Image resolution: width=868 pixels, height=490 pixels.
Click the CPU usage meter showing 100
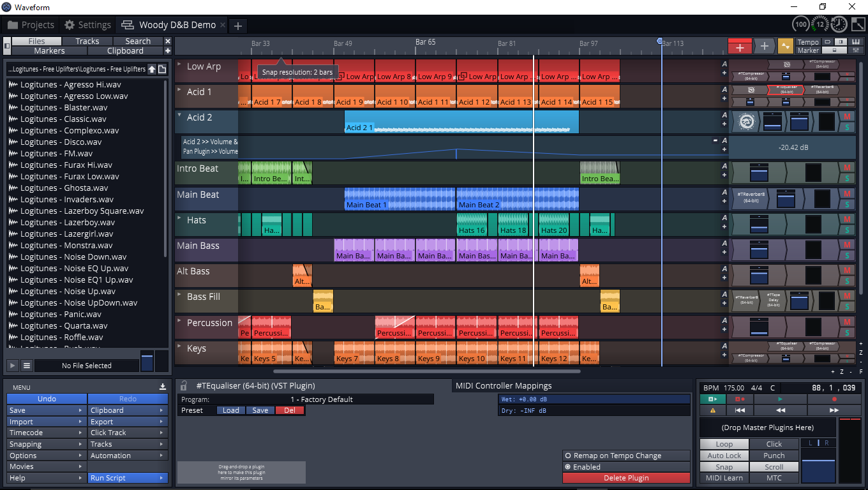coord(800,24)
